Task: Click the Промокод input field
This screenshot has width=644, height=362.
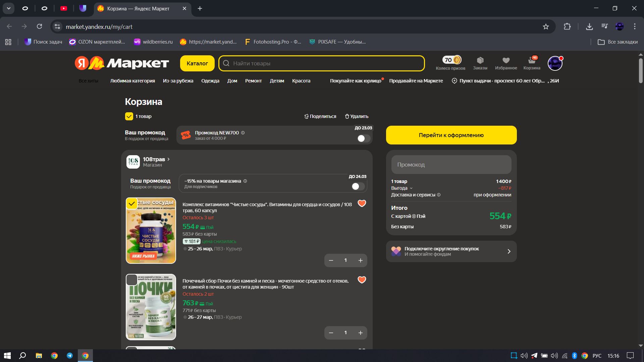Action: click(x=451, y=165)
